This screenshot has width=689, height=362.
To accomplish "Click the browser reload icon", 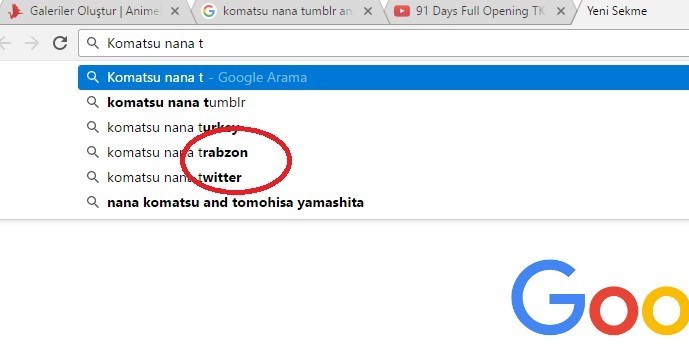I will [x=60, y=43].
